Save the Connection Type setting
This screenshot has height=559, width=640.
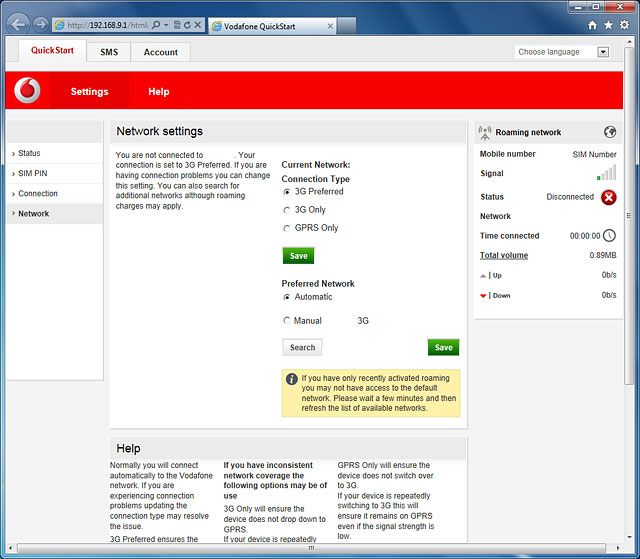[x=298, y=256]
